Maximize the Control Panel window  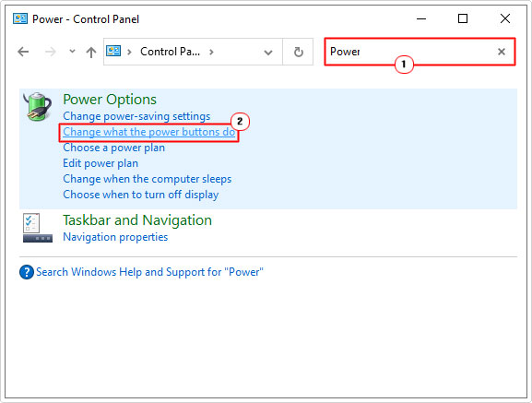coord(463,18)
